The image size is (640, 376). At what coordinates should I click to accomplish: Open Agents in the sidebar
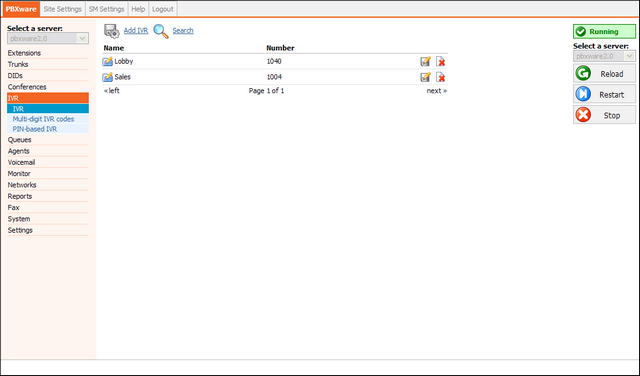click(48, 151)
